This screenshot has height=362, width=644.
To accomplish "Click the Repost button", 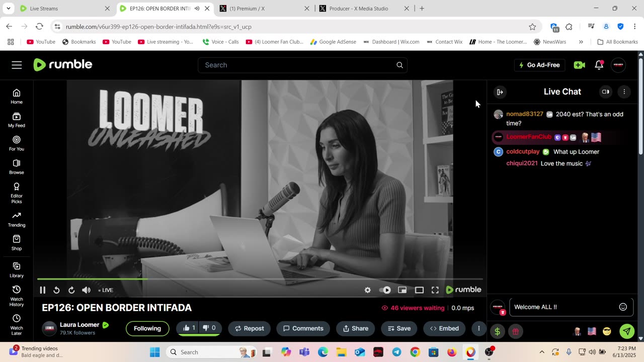I will [x=250, y=328].
